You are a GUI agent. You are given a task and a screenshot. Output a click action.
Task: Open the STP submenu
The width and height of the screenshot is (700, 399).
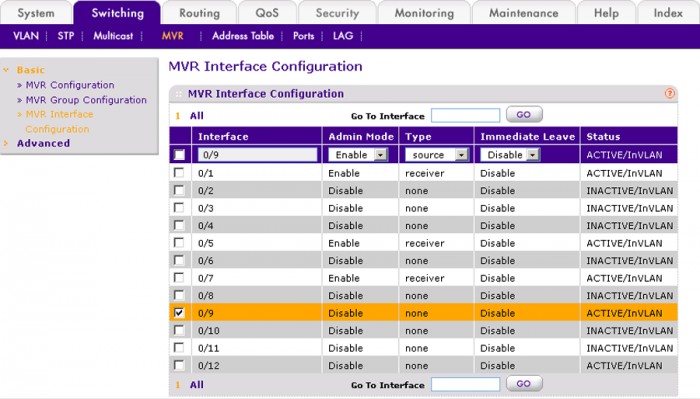click(x=66, y=36)
